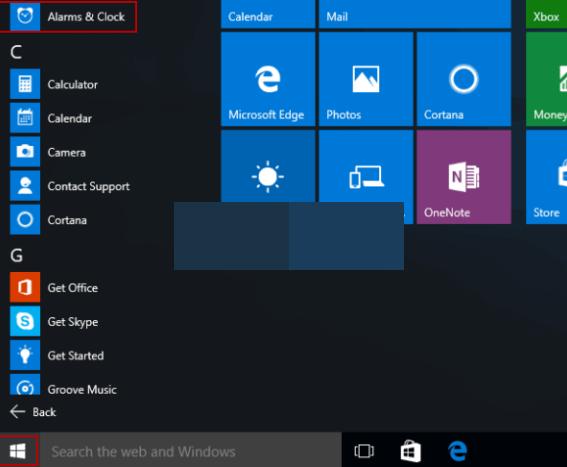Open the Store icon on the taskbar

coord(411,451)
